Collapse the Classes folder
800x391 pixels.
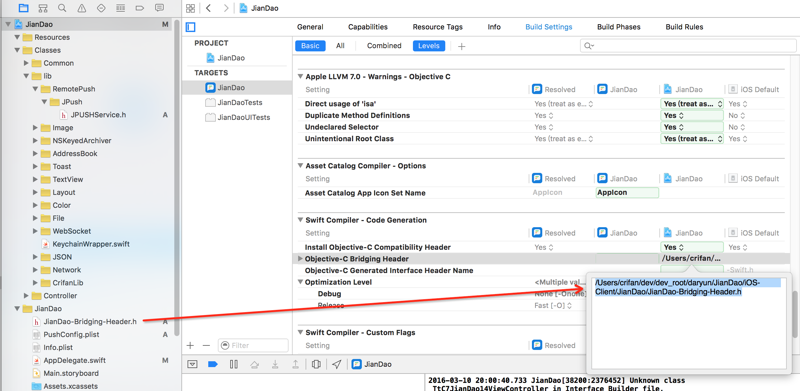coord(17,50)
